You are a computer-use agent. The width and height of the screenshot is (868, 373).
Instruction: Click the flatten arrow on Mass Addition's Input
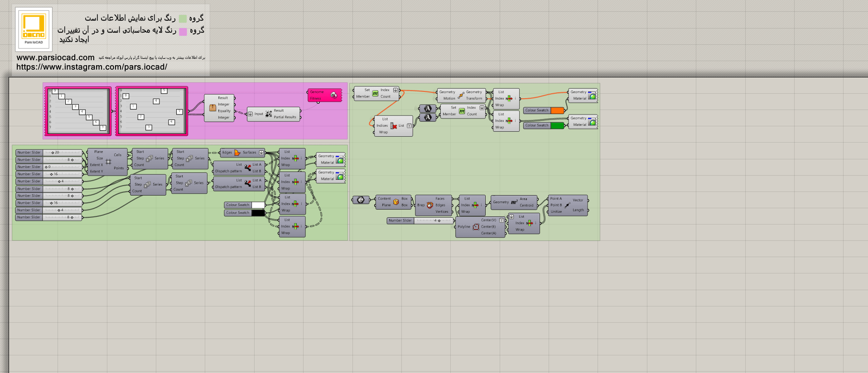coord(250,114)
